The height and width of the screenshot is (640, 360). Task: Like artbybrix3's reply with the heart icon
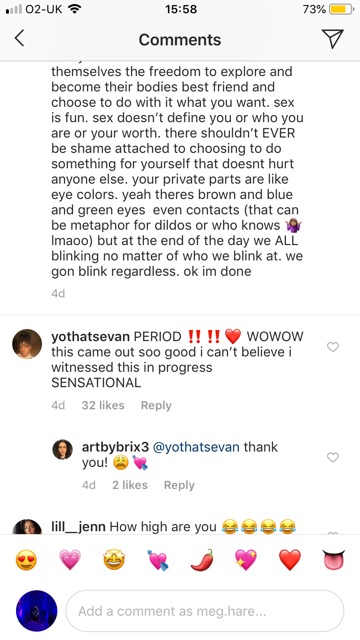pos(333,457)
